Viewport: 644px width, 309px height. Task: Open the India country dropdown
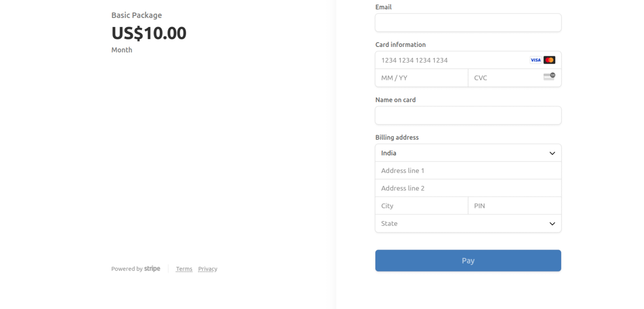pos(468,153)
